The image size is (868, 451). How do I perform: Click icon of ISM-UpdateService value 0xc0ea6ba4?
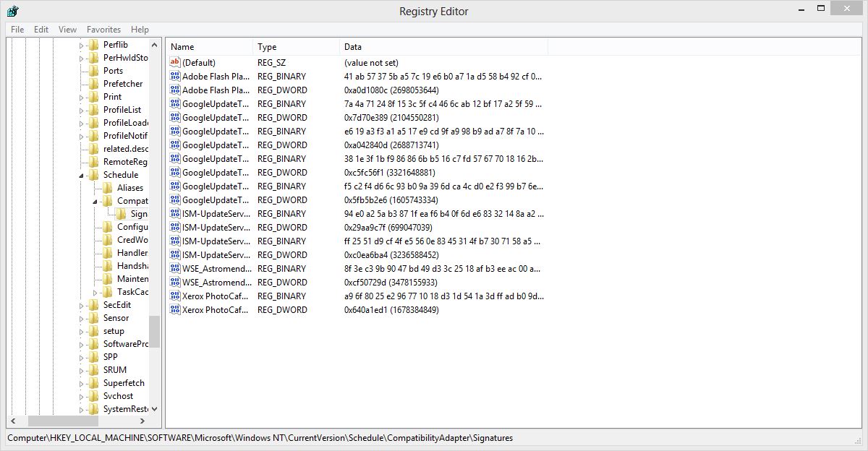click(174, 255)
